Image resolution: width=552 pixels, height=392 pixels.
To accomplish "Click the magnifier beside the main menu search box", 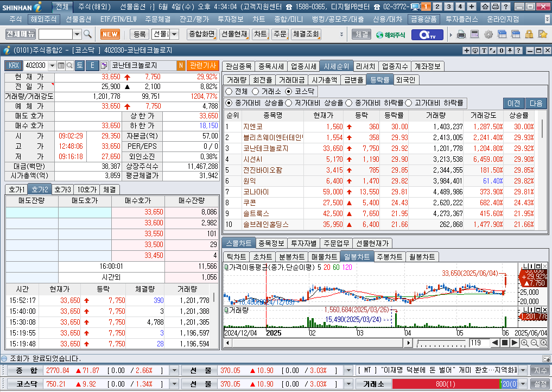I will (x=88, y=34).
